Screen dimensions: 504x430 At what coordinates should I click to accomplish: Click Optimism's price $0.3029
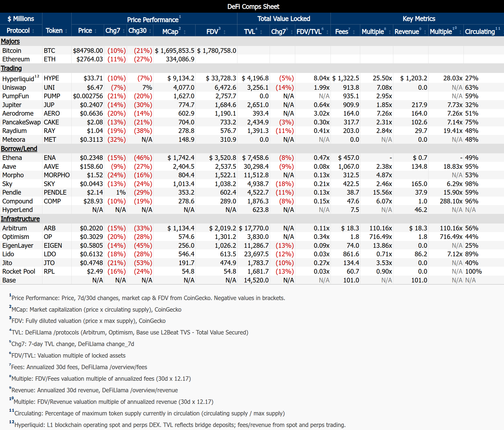pos(91,237)
